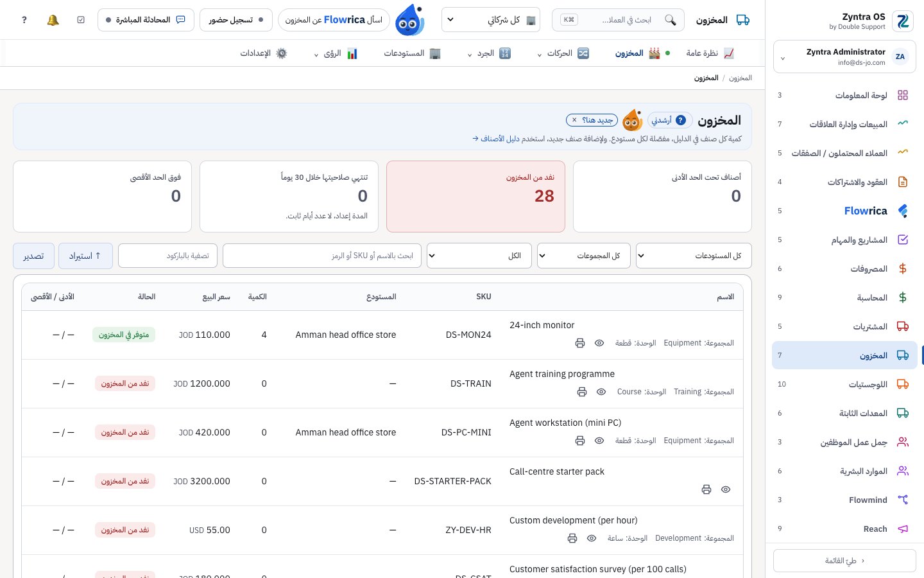
Task: Click the name or SKU search field
Action: point(322,256)
